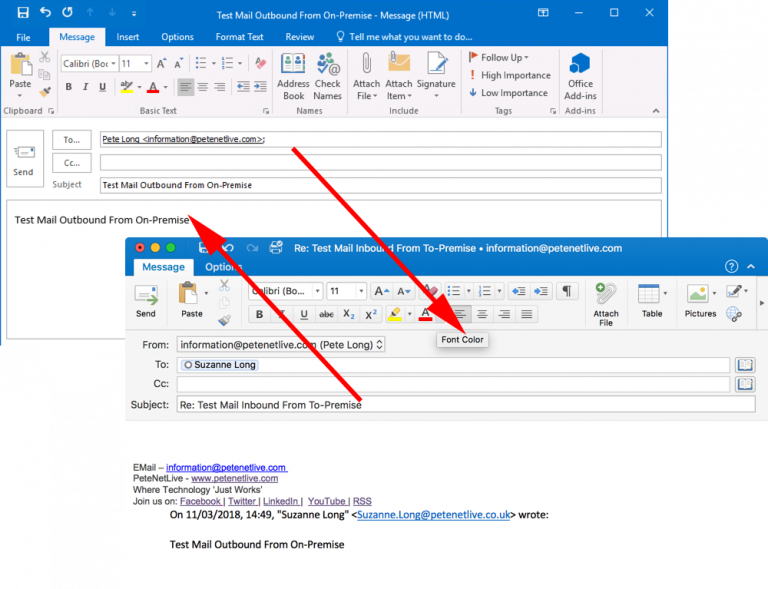This screenshot has height=589, width=768.
Task: Click Suzanne.Long@petenetlive.co.uk email link
Action: tap(433, 515)
